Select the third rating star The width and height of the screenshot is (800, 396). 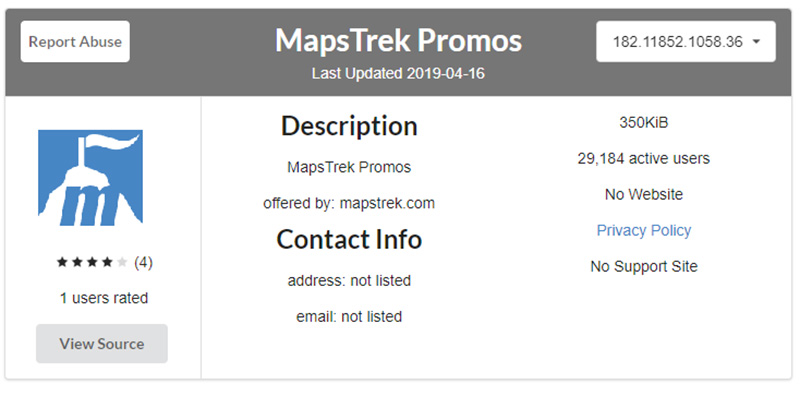92,262
